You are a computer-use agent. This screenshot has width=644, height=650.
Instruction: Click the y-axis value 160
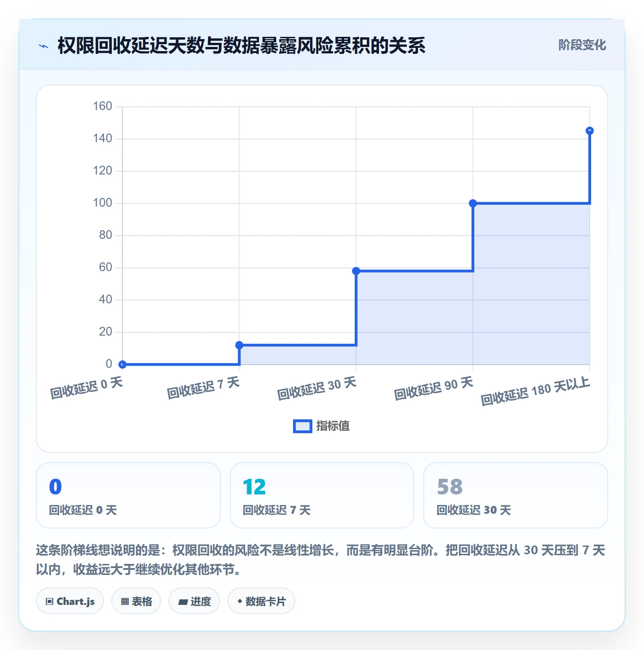(x=103, y=106)
